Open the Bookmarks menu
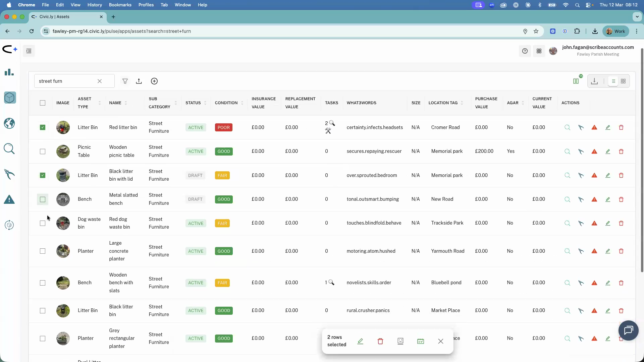 pos(120,5)
